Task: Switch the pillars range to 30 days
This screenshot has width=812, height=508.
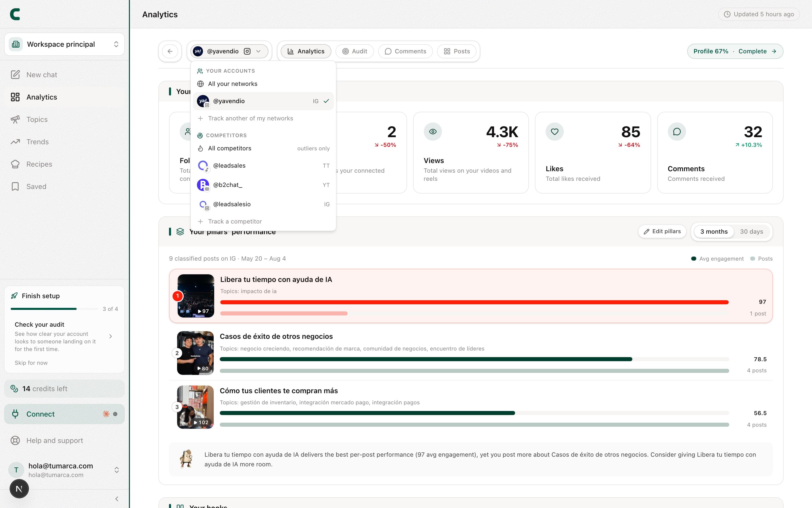Action: 752,231
